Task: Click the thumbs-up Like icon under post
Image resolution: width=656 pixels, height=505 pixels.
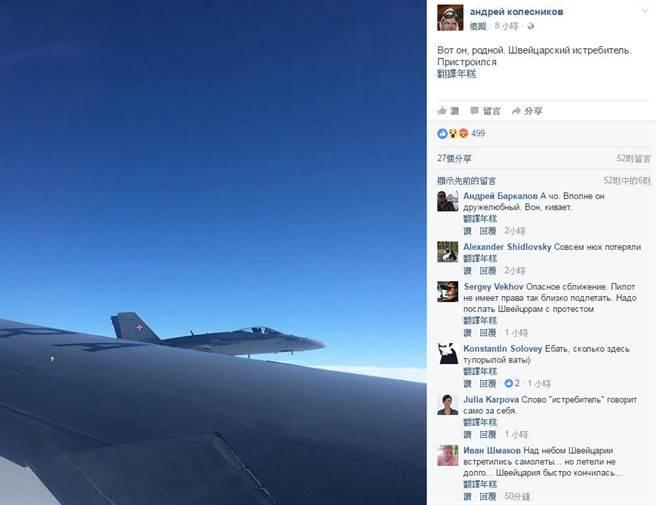Action: pos(442,110)
